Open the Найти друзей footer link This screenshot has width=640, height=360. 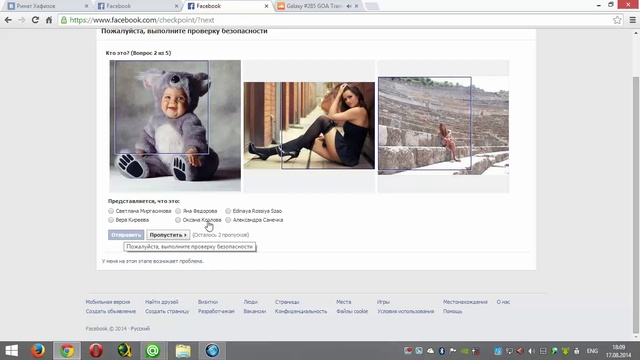162,302
